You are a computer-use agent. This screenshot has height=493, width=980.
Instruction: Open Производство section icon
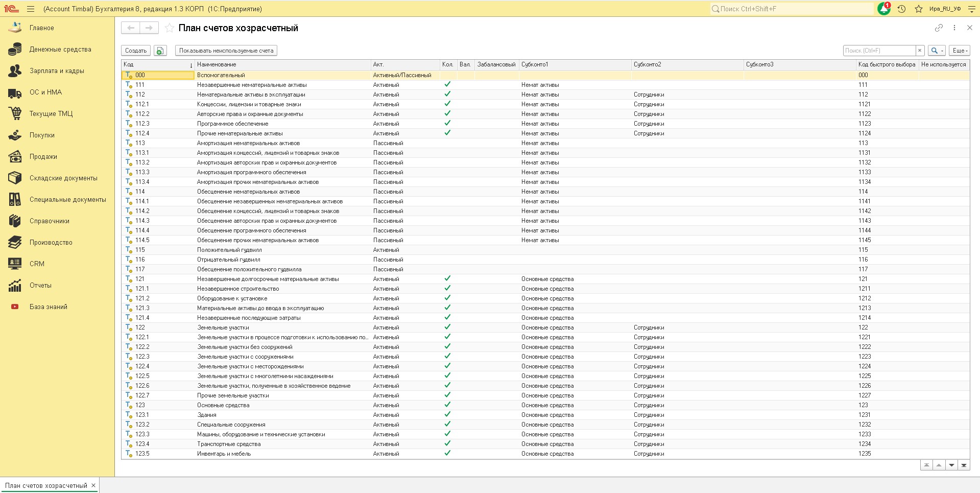(x=15, y=242)
